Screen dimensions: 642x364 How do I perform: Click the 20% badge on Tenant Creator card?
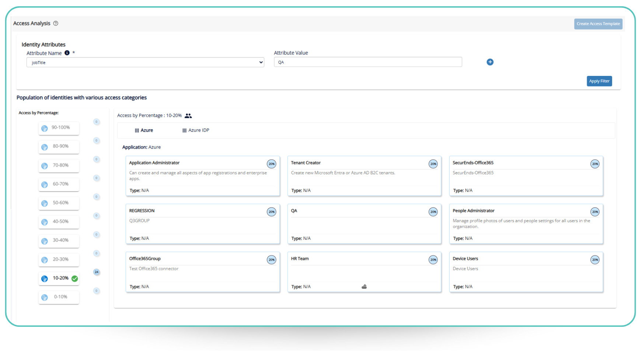pos(433,164)
